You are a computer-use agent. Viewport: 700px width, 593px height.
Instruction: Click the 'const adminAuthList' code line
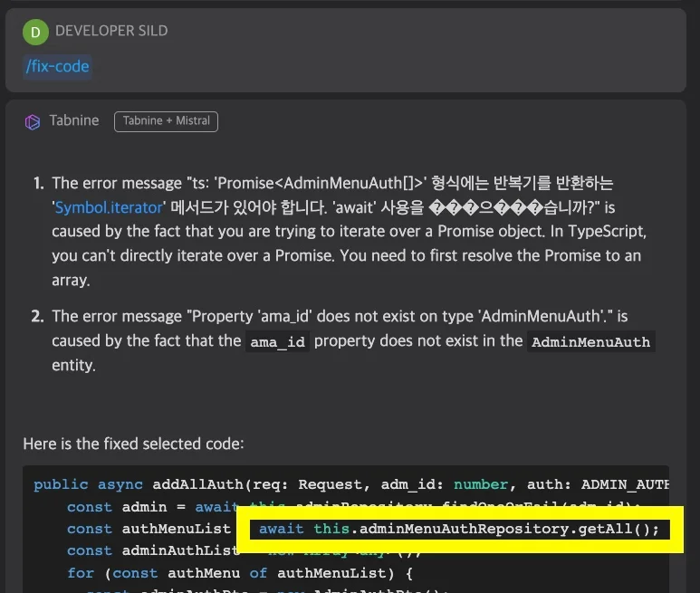click(149, 550)
